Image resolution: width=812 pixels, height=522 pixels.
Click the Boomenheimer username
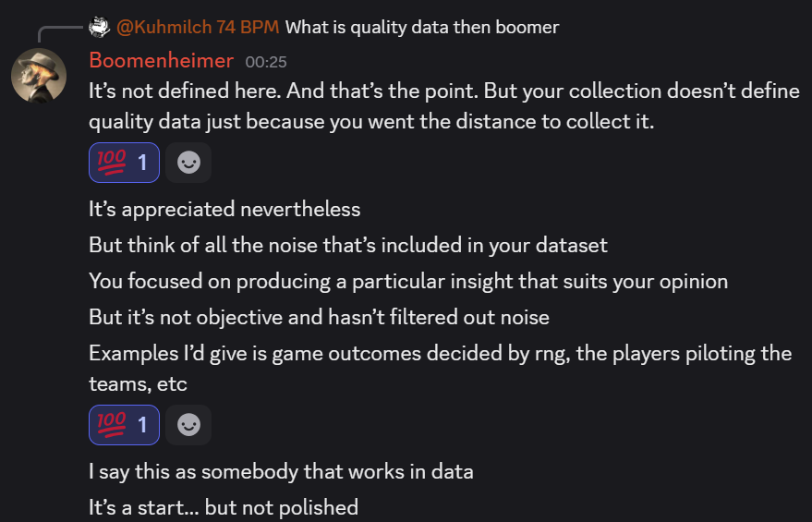click(x=160, y=61)
